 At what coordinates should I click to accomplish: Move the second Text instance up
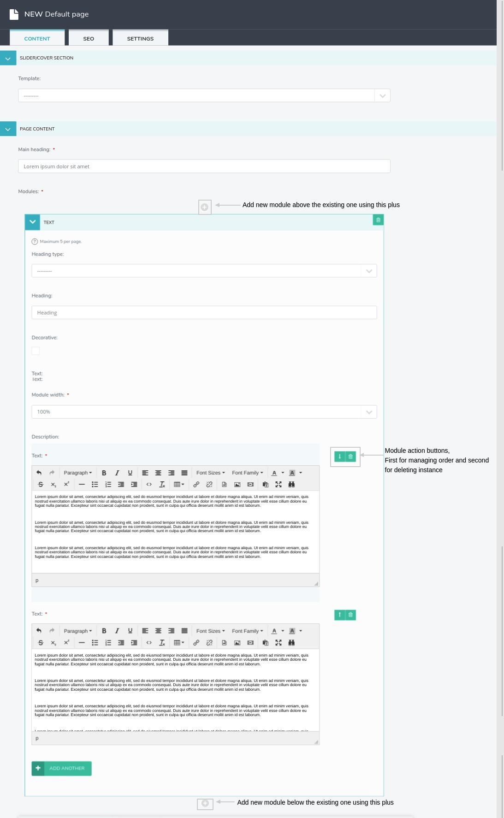(340, 615)
